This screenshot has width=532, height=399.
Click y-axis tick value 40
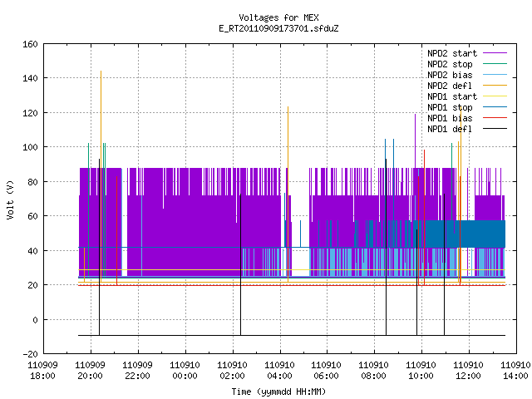[x=33, y=251]
